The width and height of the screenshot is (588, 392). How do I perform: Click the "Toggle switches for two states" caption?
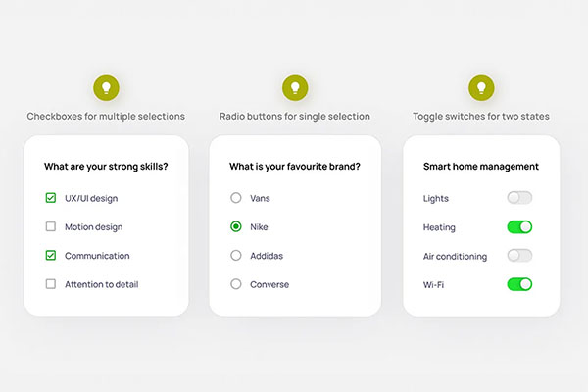click(481, 117)
